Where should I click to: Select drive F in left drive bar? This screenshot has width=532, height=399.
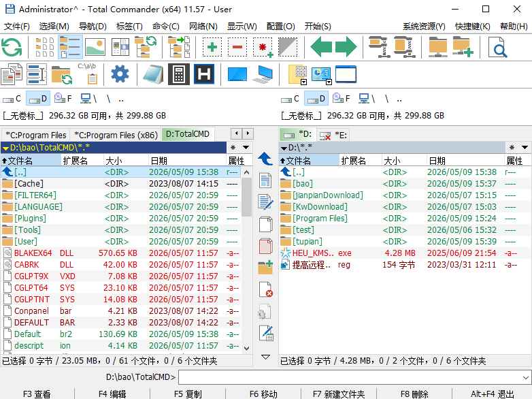point(63,99)
